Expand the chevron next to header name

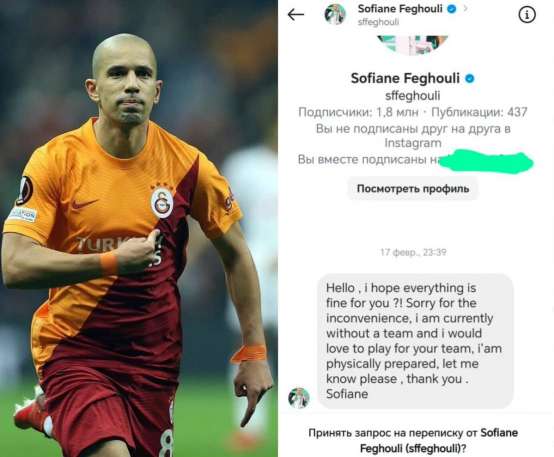pyautogui.click(x=465, y=8)
